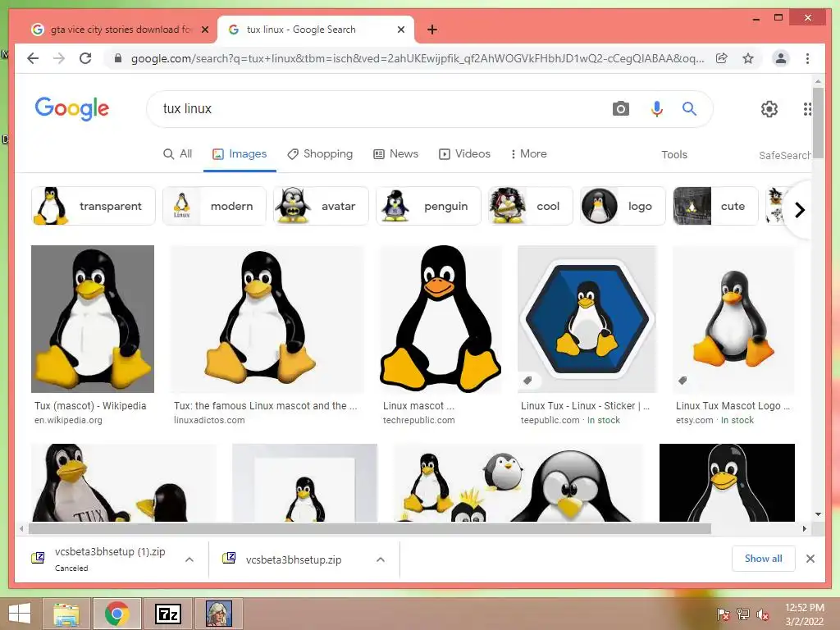Click the vertical scrollbar thumb
The height and width of the screenshot is (630, 840).
coord(818,122)
